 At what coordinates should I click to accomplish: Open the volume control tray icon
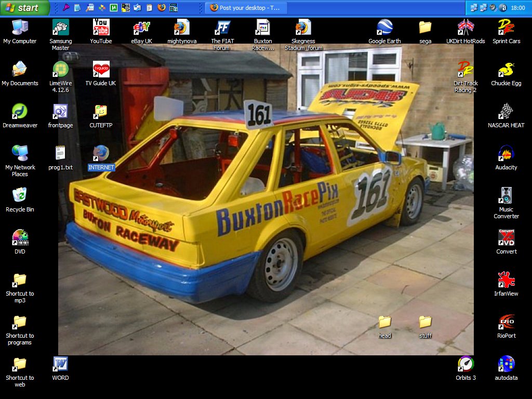[x=493, y=7]
